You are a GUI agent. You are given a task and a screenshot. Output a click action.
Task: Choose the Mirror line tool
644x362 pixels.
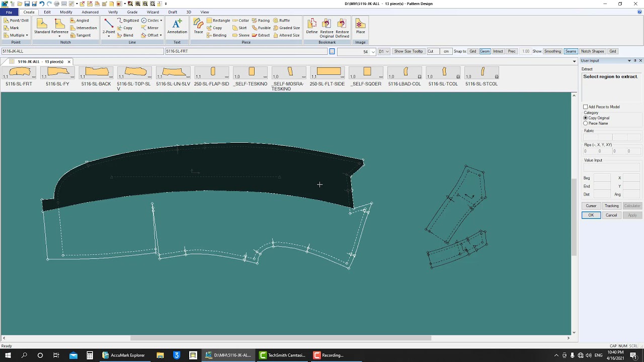[x=150, y=28]
